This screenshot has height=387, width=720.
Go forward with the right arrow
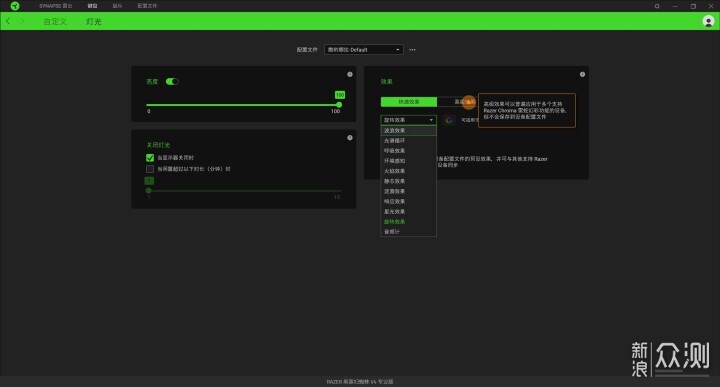click(x=22, y=21)
